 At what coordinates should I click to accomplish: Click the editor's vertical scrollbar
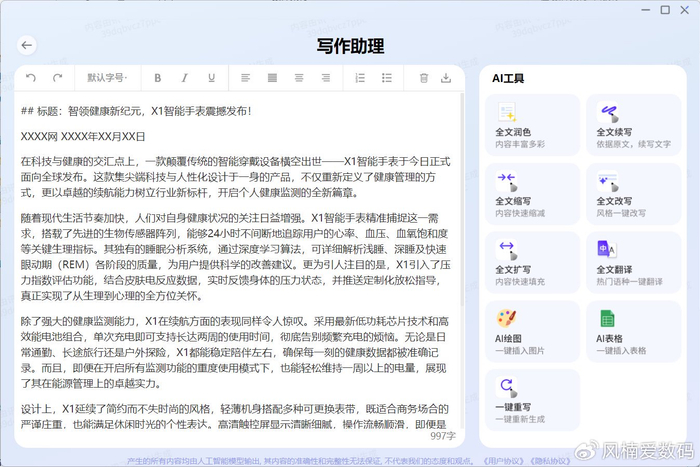tap(460, 250)
